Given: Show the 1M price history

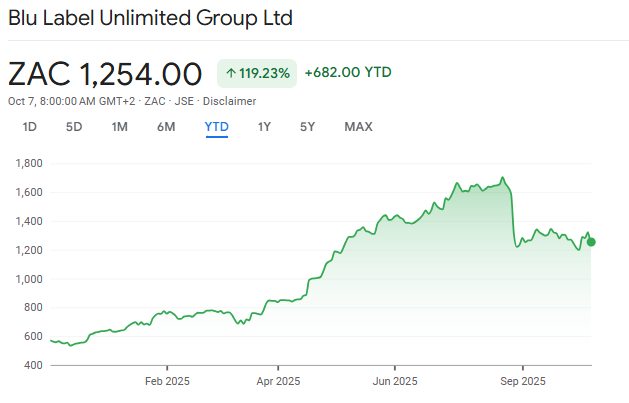Looking at the screenshot, I should [x=120, y=127].
